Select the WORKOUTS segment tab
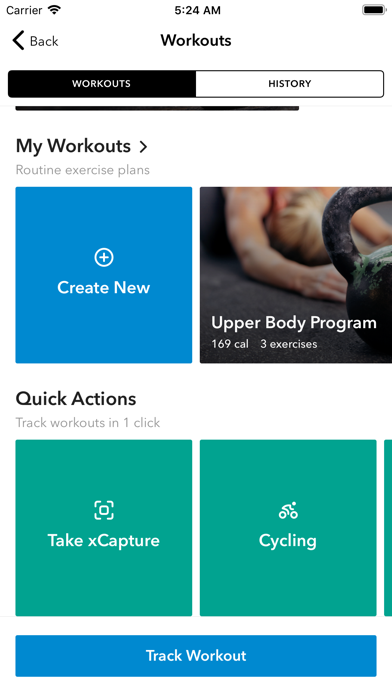392x696 pixels. 102,83
